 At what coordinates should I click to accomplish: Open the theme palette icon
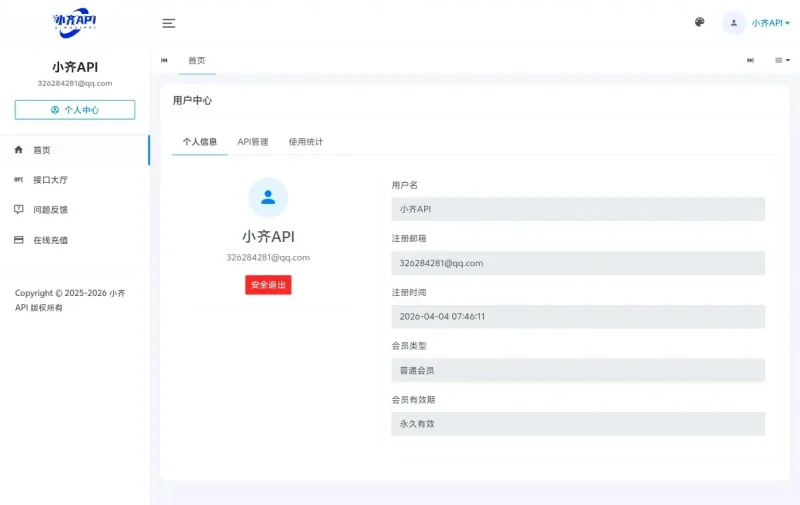point(699,22)
